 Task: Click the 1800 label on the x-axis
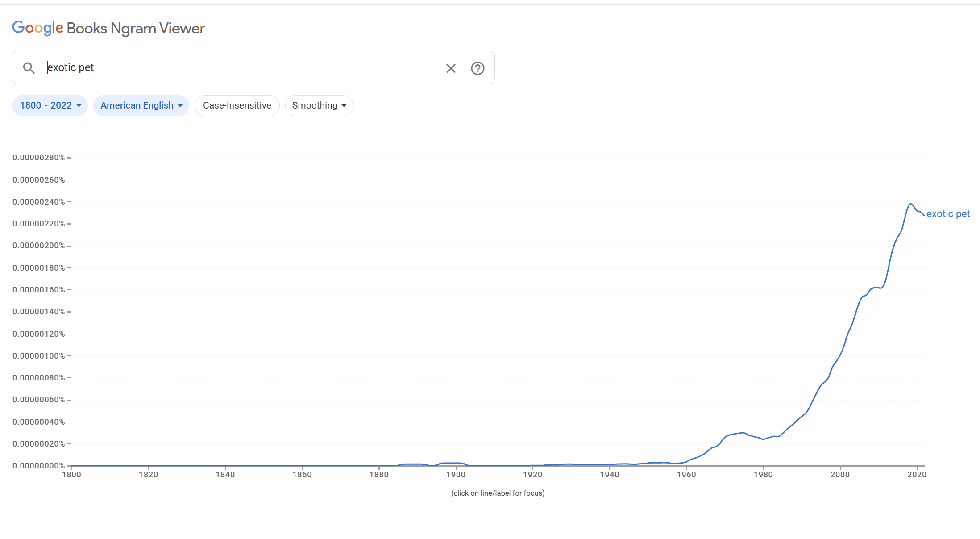pyautogui.click(x=71, y=475)
